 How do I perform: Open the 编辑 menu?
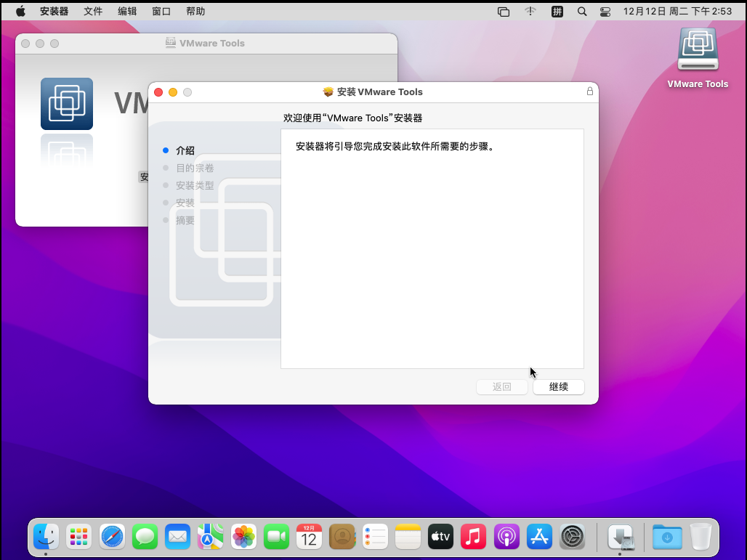pyautogui.click(x=127, y=12)
